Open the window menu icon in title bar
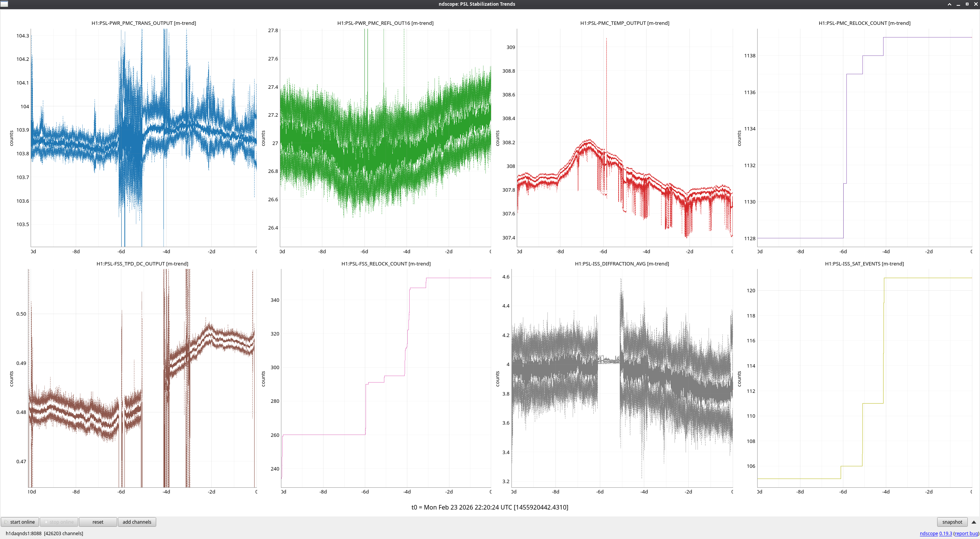980x539 pixels. click(4, 4)
